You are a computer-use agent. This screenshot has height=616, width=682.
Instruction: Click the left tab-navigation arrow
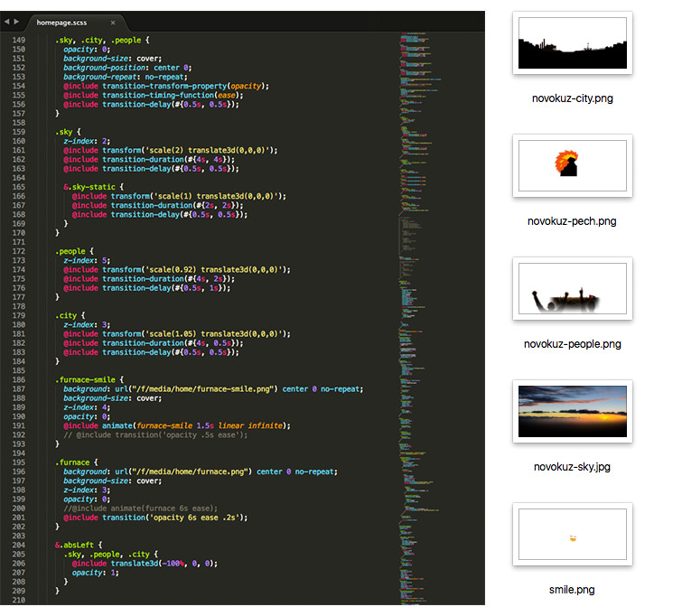coord(7,21)
